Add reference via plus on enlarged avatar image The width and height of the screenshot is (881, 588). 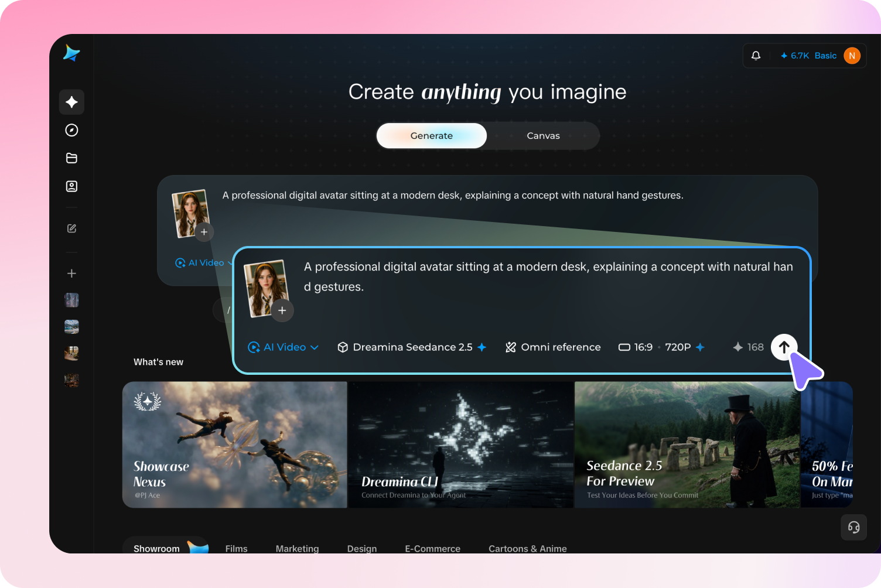pos(282,310)
